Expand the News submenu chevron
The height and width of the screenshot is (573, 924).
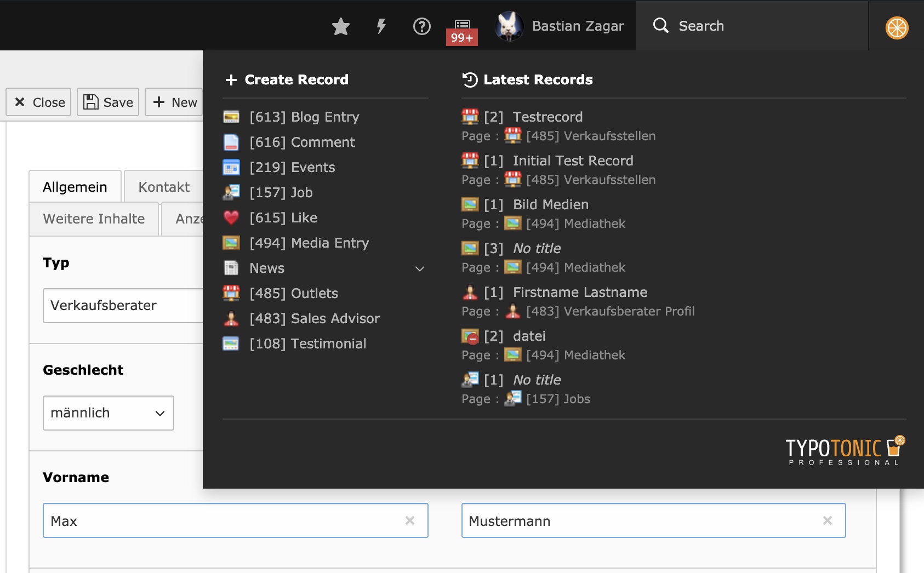(x=420, y=268)
